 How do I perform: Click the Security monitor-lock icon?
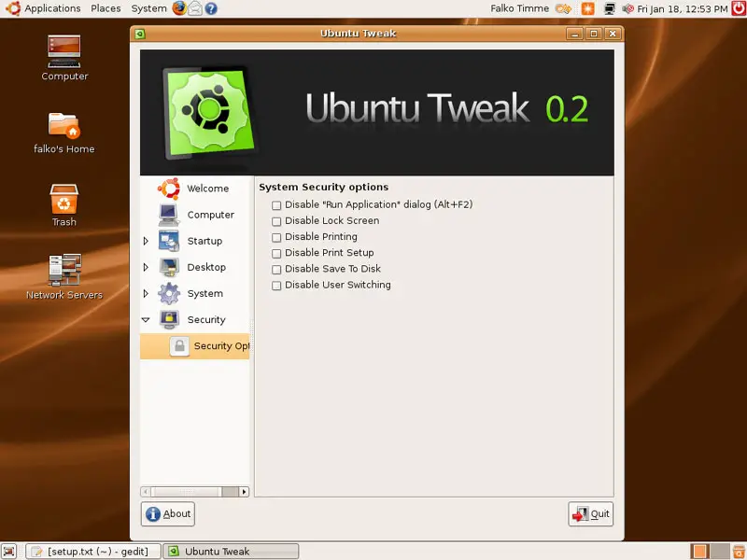(169, 319)
